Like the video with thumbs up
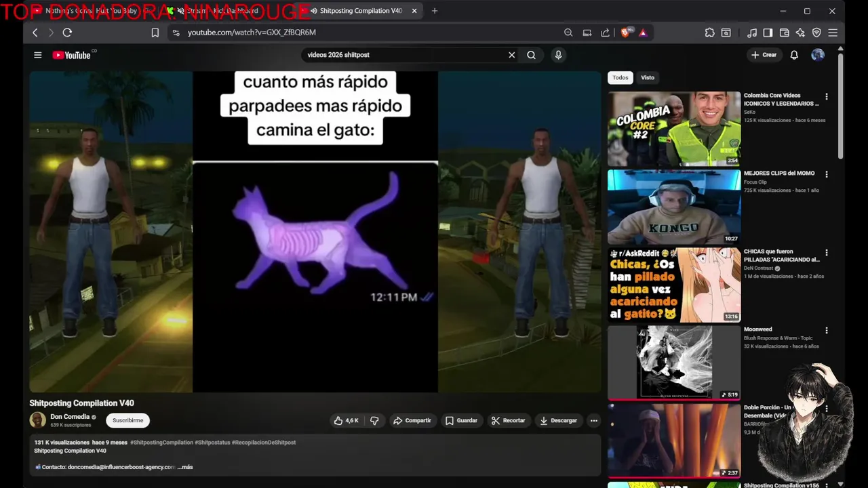The width and height of the screenshot is (868, 488). pyautogui.click(x=345, y=421)
